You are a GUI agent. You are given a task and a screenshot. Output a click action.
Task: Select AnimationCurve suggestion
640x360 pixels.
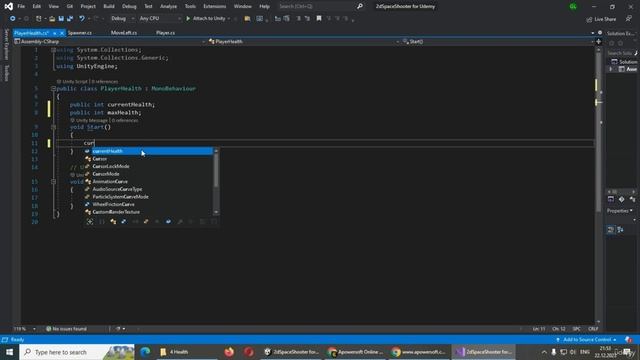(149, 182)
